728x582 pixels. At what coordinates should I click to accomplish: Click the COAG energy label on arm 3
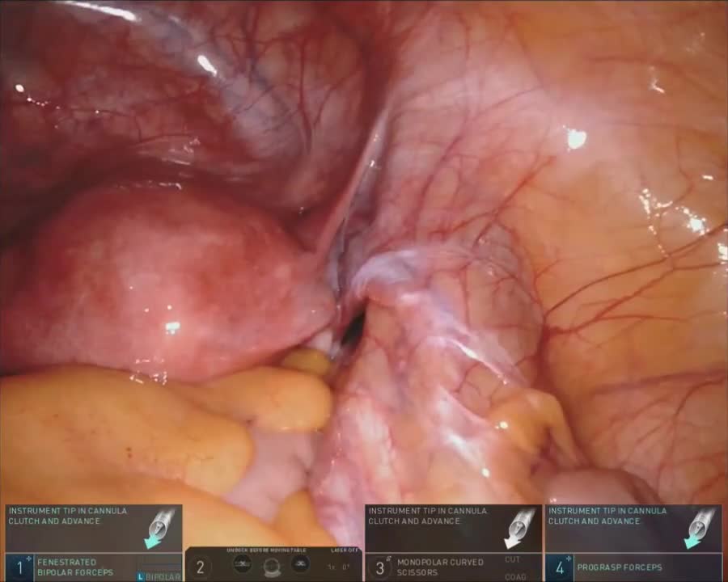click(515, 577)
